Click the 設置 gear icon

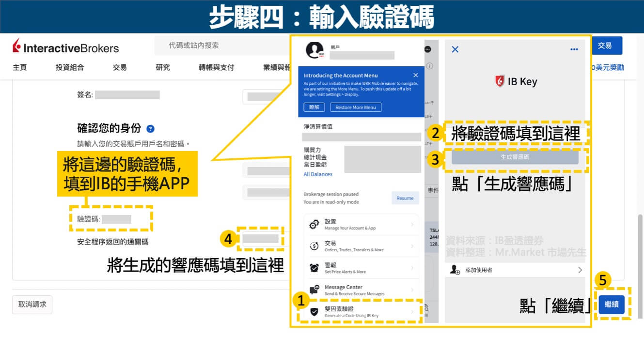point(314,225)
